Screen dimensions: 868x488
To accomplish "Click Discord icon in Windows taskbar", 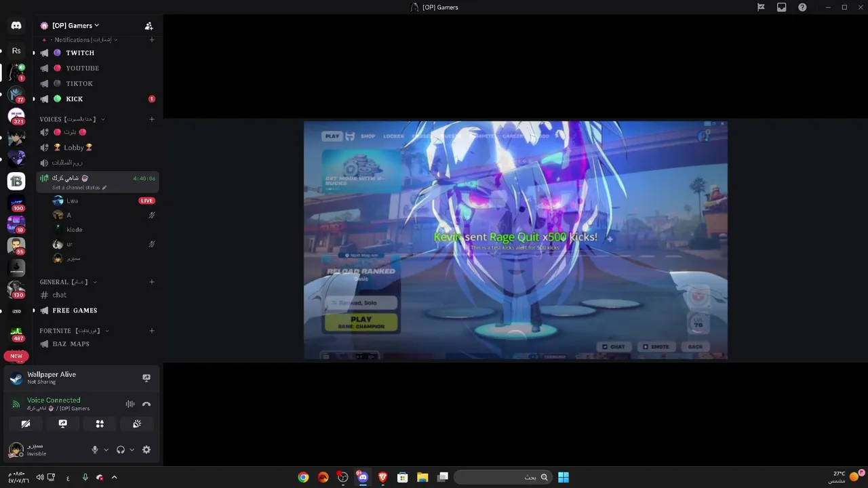I will click(x=363, y=477).
